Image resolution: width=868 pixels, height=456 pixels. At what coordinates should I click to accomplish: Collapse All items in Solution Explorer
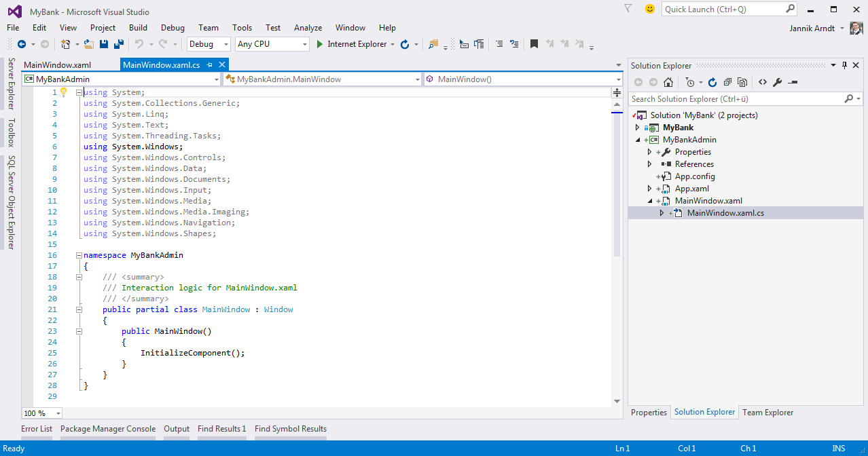pos(727,82)
